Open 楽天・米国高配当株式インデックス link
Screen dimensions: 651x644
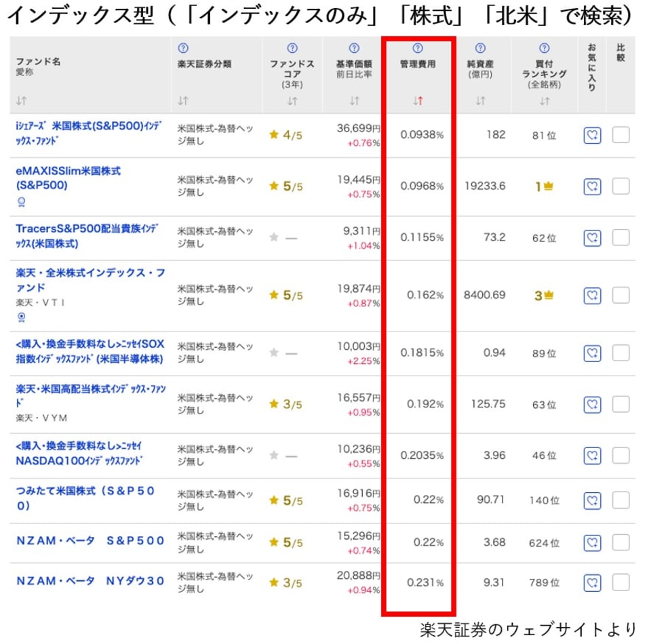point(91,396)
